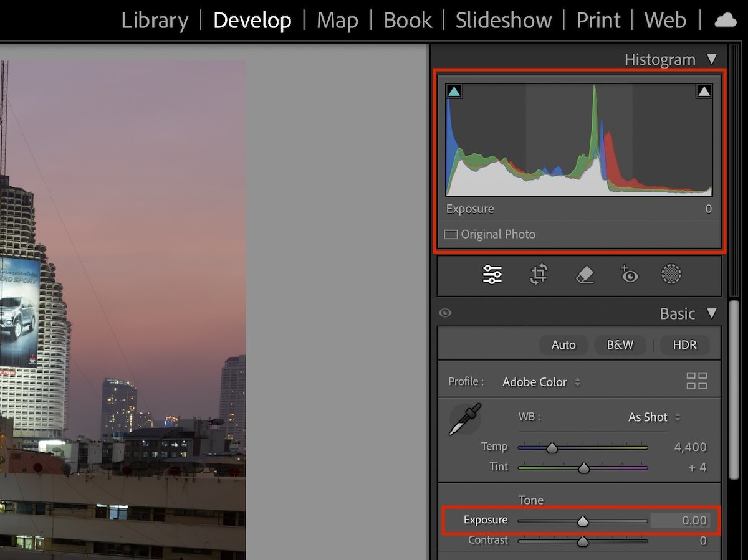Open the profile browser grid icon

pos(697,381)
